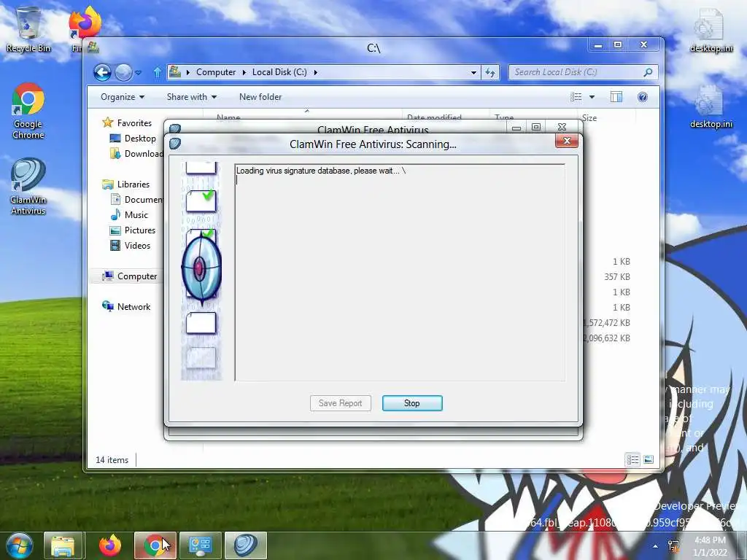Open recent locations dropdown in Explorer
The image size is (747, 560).
138,72
